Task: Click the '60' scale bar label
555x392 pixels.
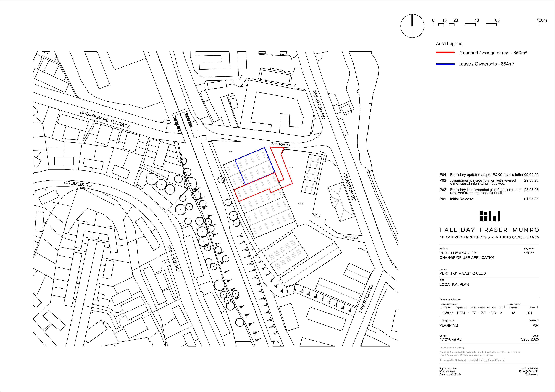Action: [x=497, y=20]
